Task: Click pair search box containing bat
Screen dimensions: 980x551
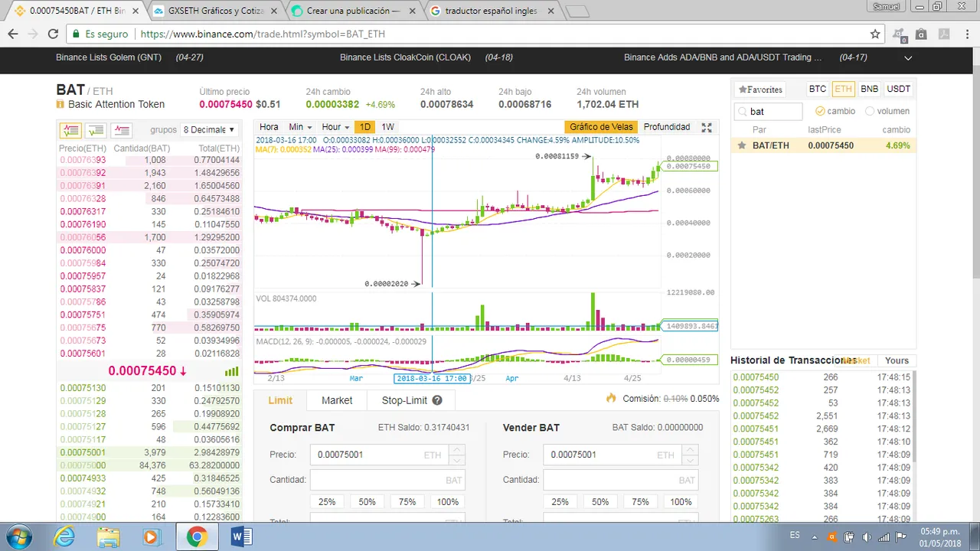Action: 768,112
